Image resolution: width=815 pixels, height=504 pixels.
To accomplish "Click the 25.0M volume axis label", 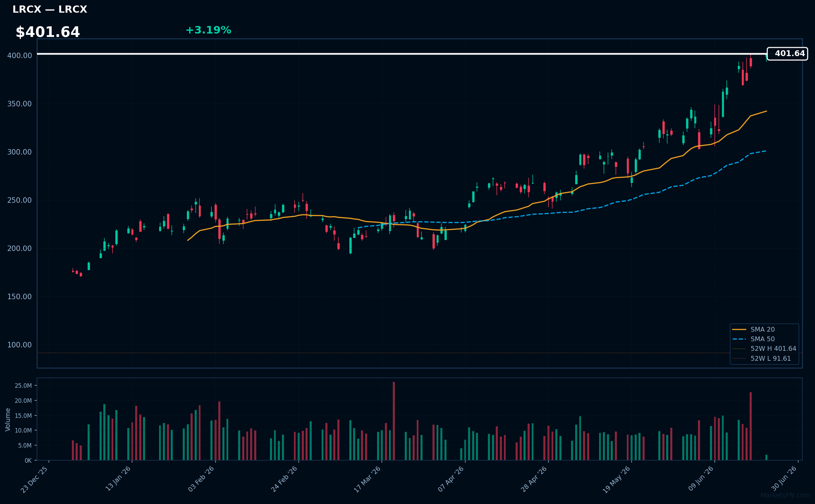I will click(x=23, y=386).
